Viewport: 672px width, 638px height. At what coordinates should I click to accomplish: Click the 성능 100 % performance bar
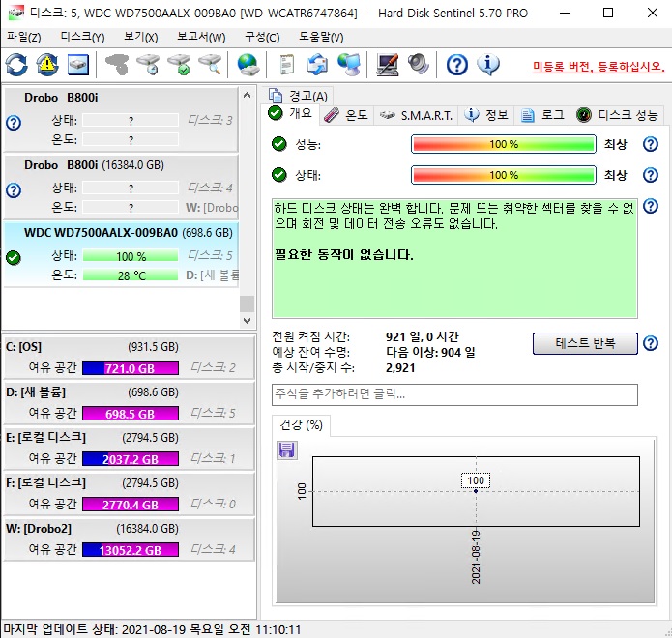(x=504, y=144)
